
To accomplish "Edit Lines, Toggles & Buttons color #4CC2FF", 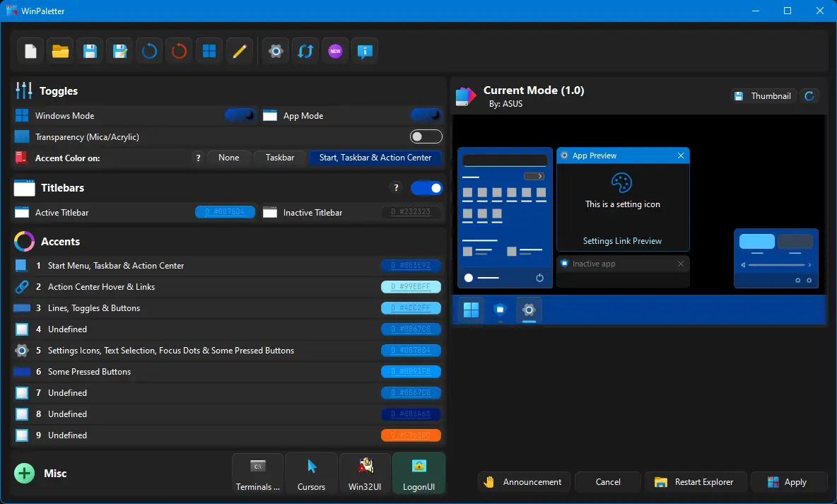I will click(411, 308).
